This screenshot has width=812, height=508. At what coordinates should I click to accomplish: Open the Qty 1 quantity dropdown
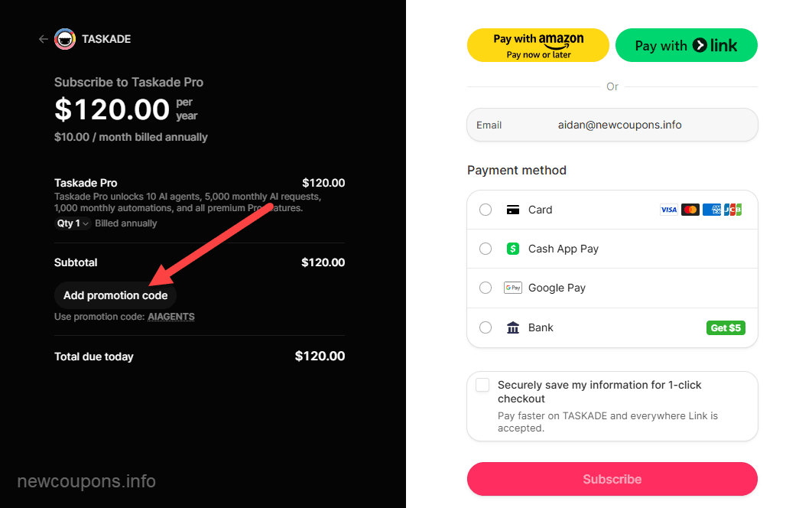72,223
